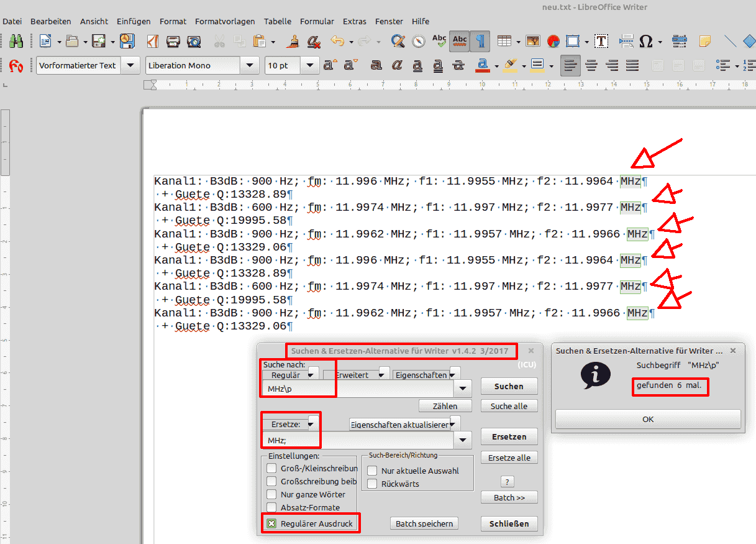Click the replace text field containing MHz;

[x=357, y=440]
